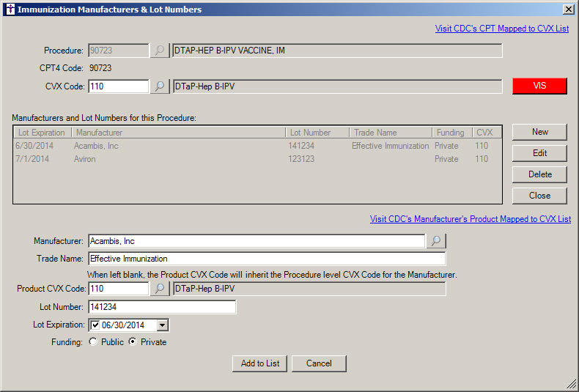Click the CVX Code lookup magnifier icon
Image resolution: width=579 pixels, height=392 pixels.
(159, 86)
